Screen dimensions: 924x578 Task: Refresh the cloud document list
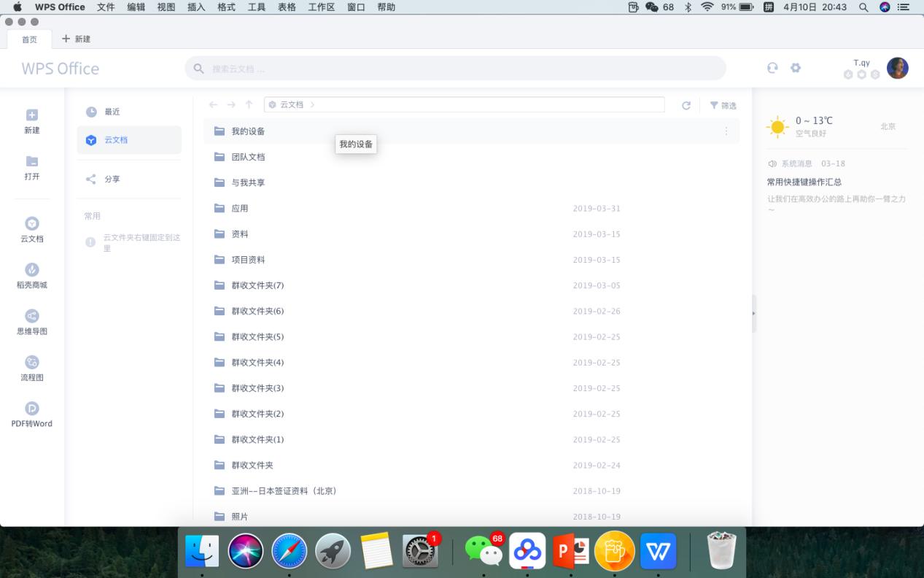pos(686,104)
